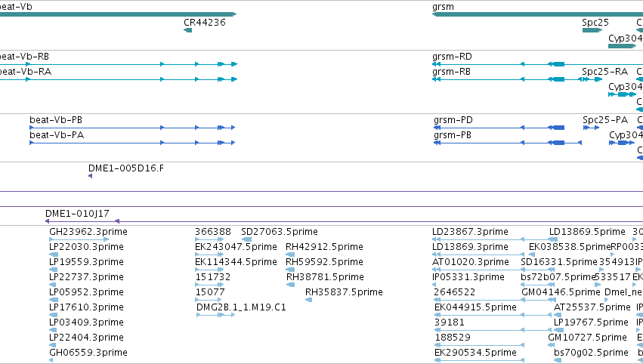Click the GH23962.3prime EST label
The width and height of the screenshot is (643, 364).
click(88, 232)
